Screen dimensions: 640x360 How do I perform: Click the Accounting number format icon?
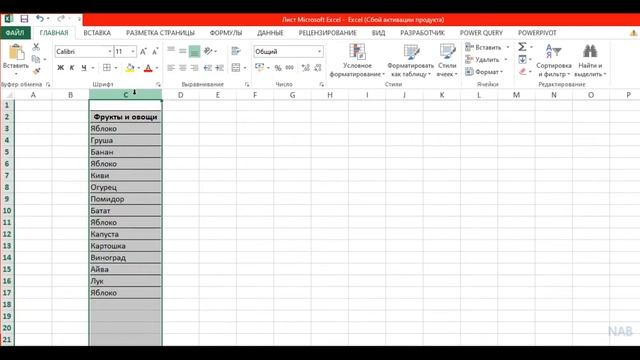pos(260,67)
